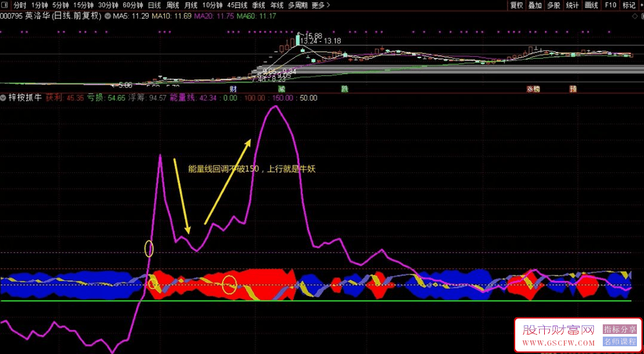Open the 名师课程 link
The width and height of the screenshot is (644, 354).
(620, 341)
